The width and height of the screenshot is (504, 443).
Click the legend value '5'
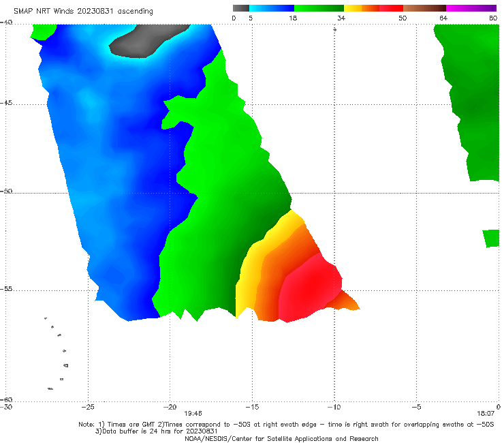(251, 18)
